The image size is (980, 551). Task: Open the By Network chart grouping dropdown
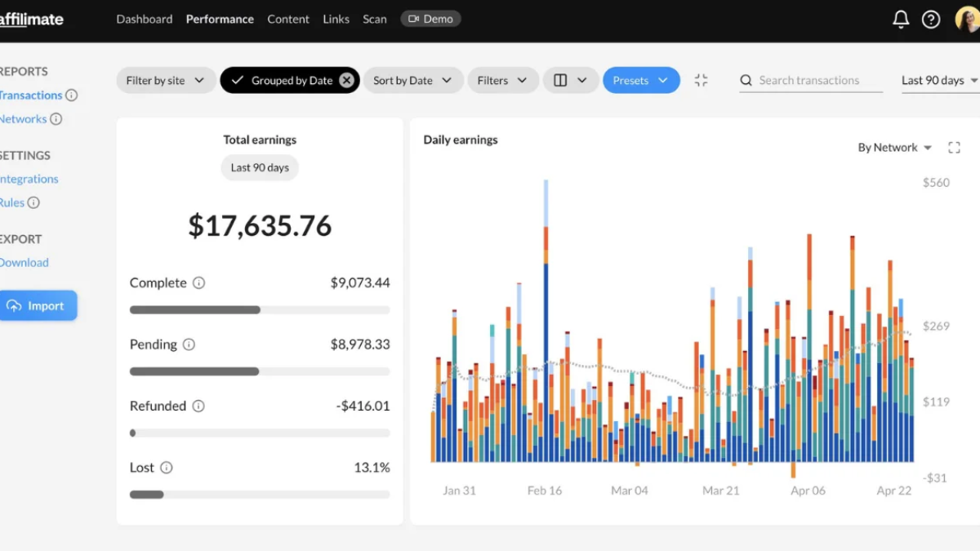(894, 148)
